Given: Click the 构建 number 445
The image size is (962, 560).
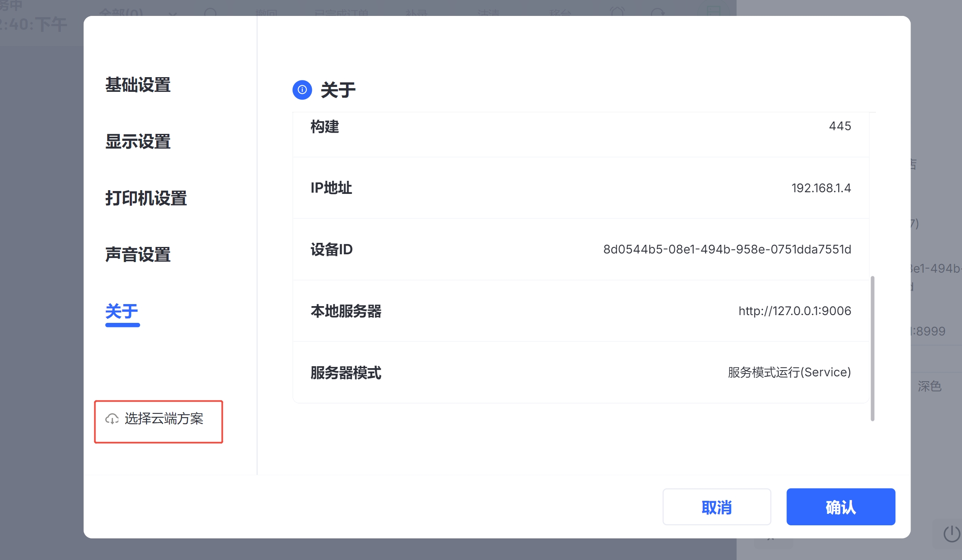Looking at the screenshot, I should tap(840, 126).
